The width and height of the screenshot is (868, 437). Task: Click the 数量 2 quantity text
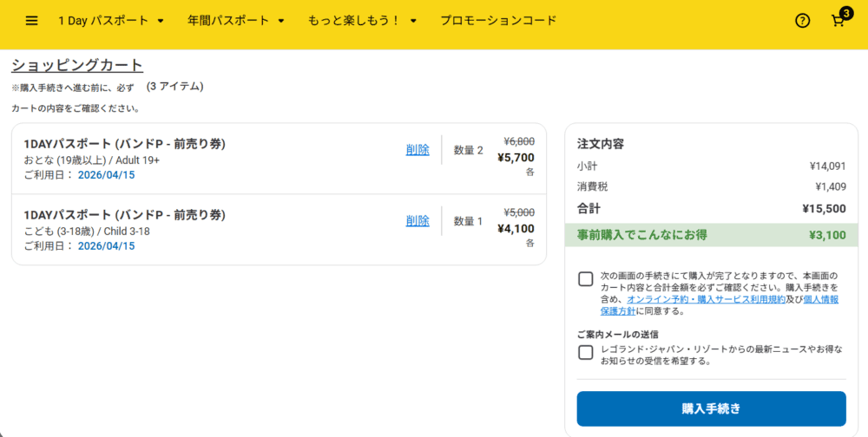pyautogui.click(x=469, y=150)
